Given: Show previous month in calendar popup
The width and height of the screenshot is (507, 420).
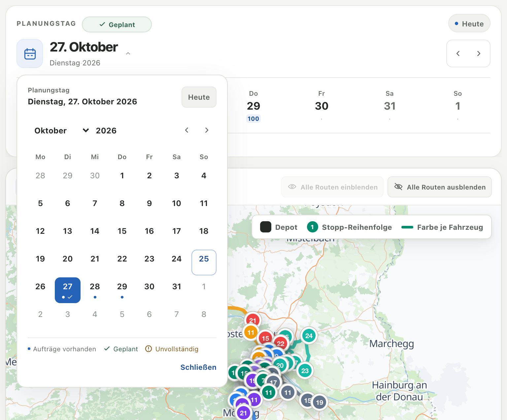Looking at the screenshot, I should coord(187,130).
